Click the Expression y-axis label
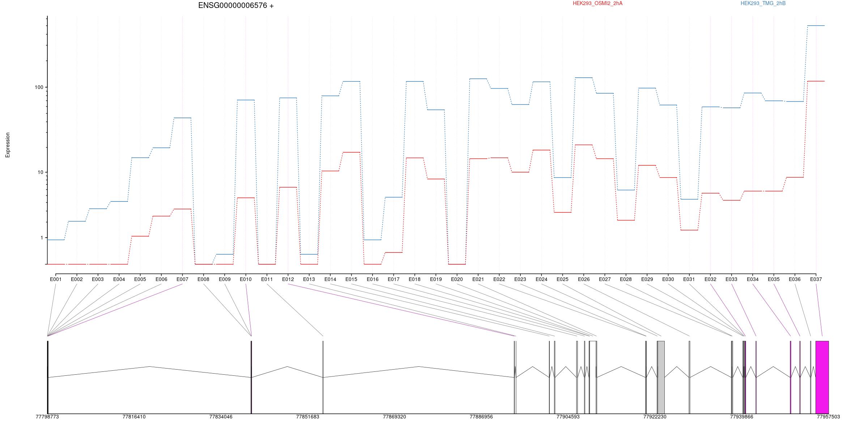 pyautogui.click(x=8, y=145)
